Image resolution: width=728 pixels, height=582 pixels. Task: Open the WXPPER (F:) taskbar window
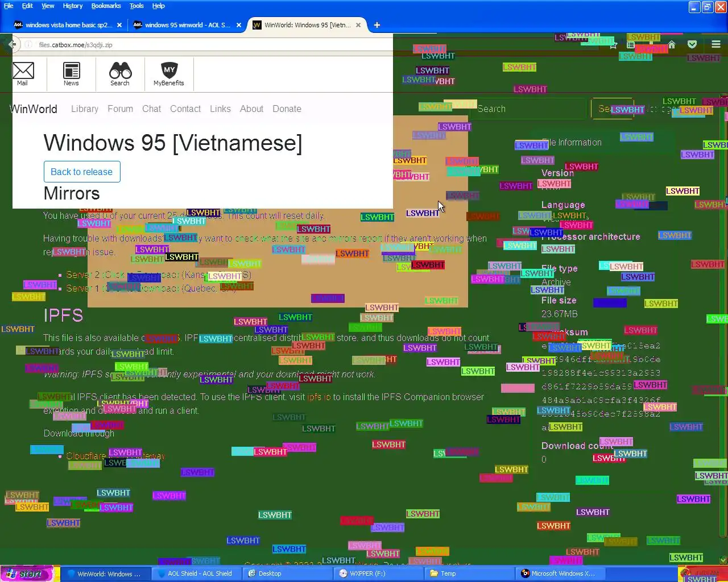coord(378,573)
